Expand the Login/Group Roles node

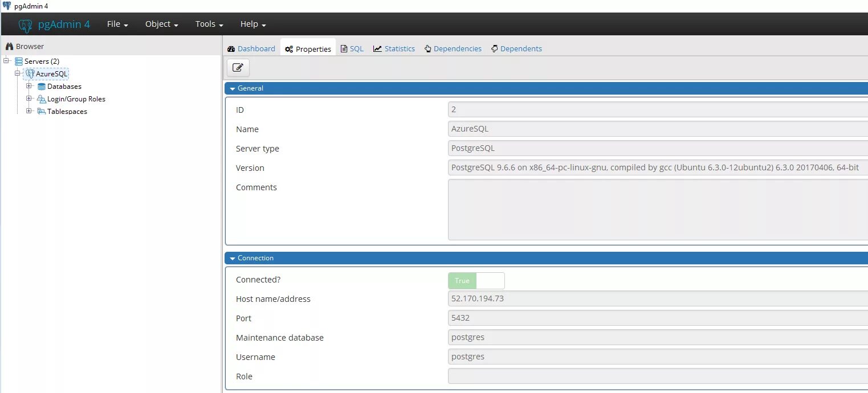tap(29, 99)
